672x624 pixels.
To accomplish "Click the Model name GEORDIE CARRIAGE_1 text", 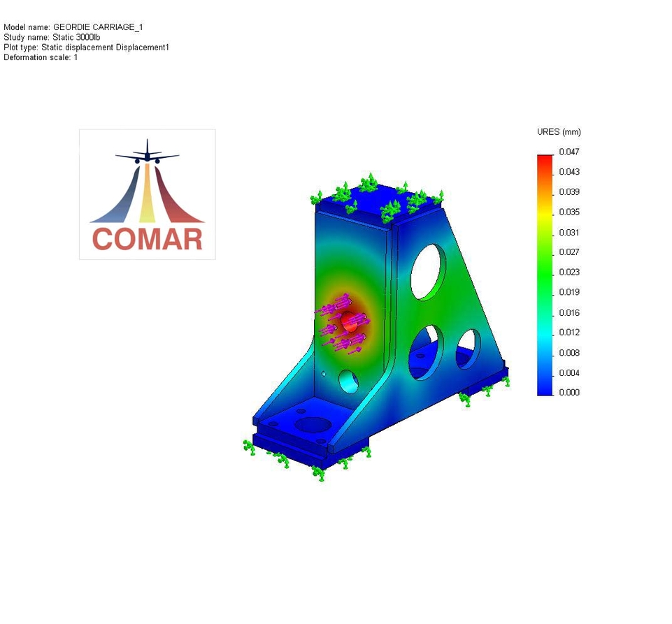I will tap(73, 27).
